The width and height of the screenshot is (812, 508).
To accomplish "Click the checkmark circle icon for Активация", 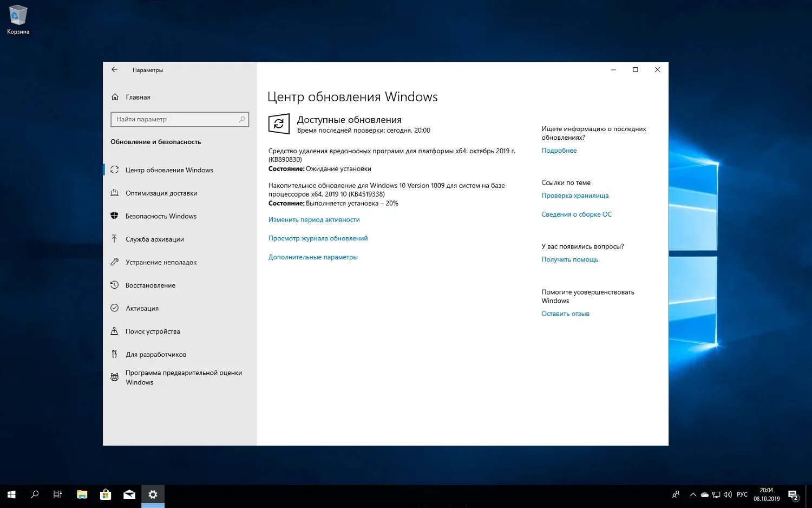I will (114, 308).
